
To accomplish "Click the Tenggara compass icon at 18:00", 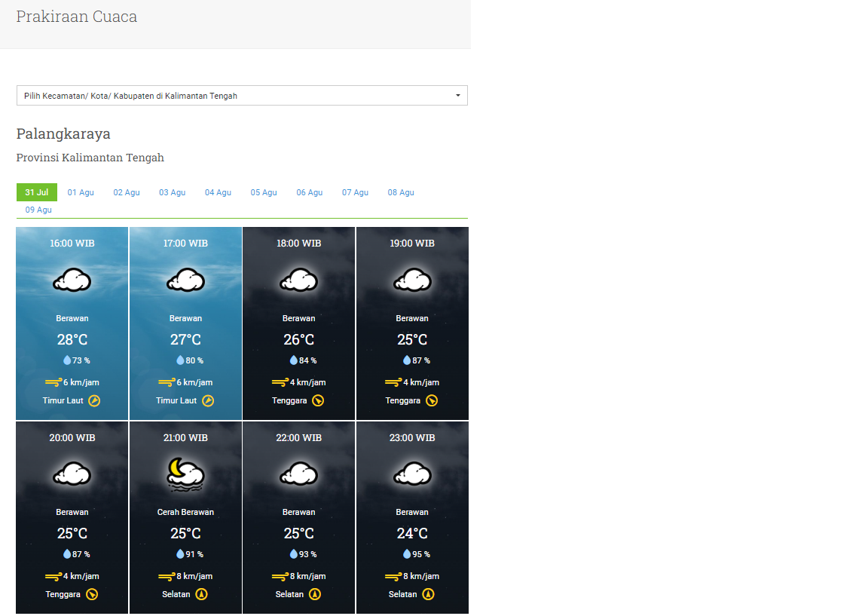I will (318, 400).
